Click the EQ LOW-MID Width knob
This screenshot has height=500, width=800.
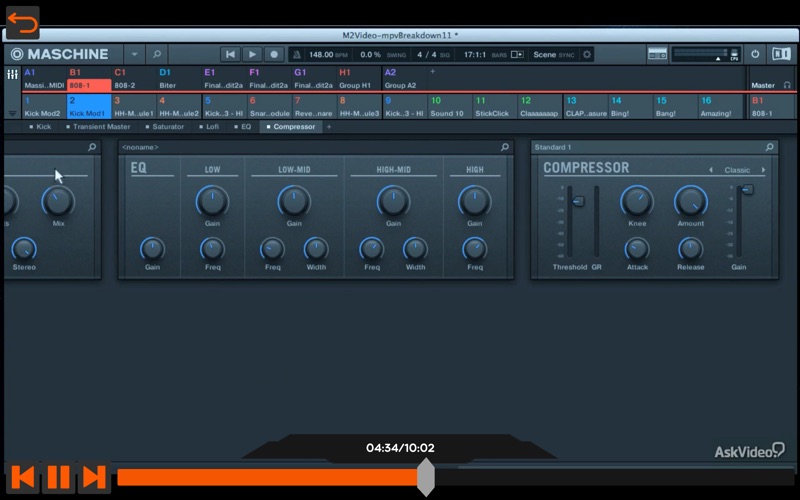(316, 249)
